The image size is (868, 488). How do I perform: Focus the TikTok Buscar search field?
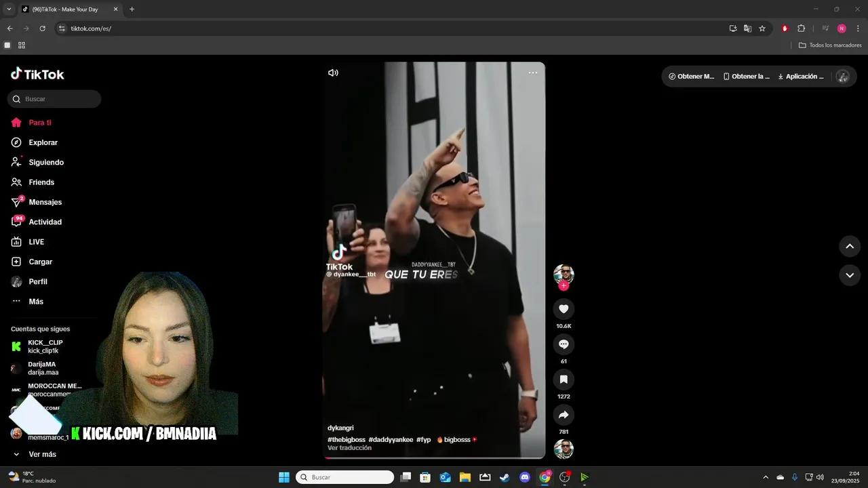pos(54,99)
